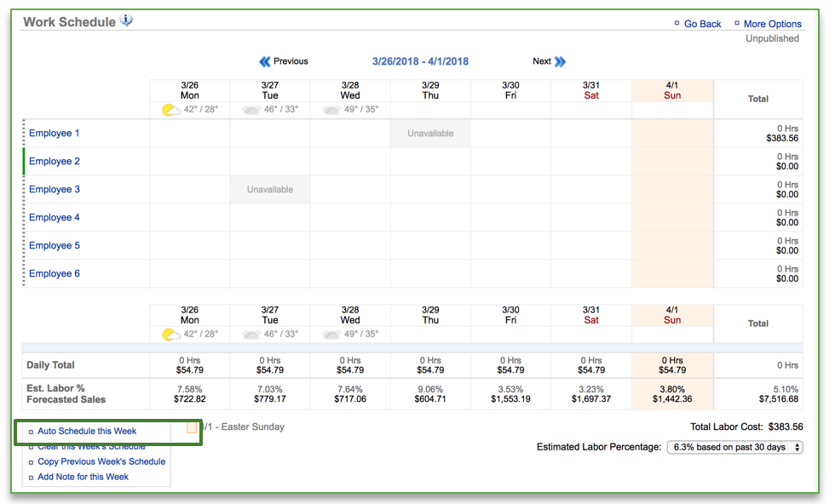Open the More Options menu
The image size is (835, 504).
click(x=772, y=24)
